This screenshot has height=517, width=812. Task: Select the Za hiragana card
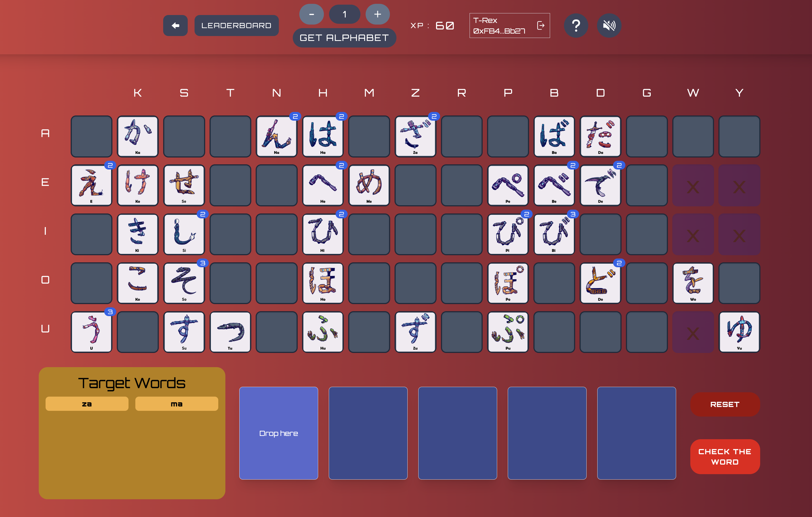pos(415,136)
